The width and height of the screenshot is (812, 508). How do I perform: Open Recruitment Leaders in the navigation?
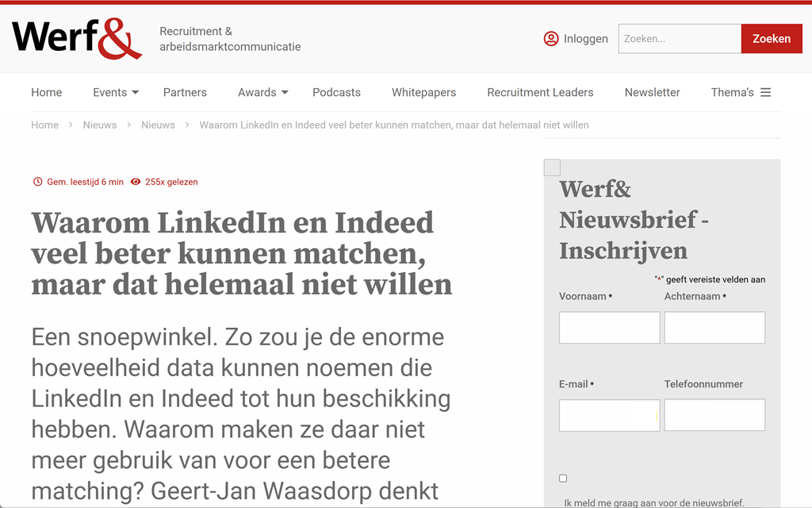coord(540,92)
